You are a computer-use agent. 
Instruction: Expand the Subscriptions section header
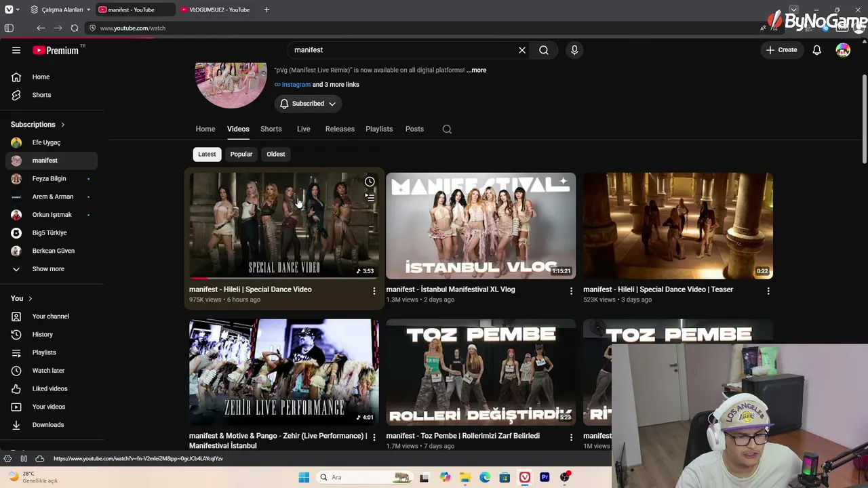pos(38,125)
